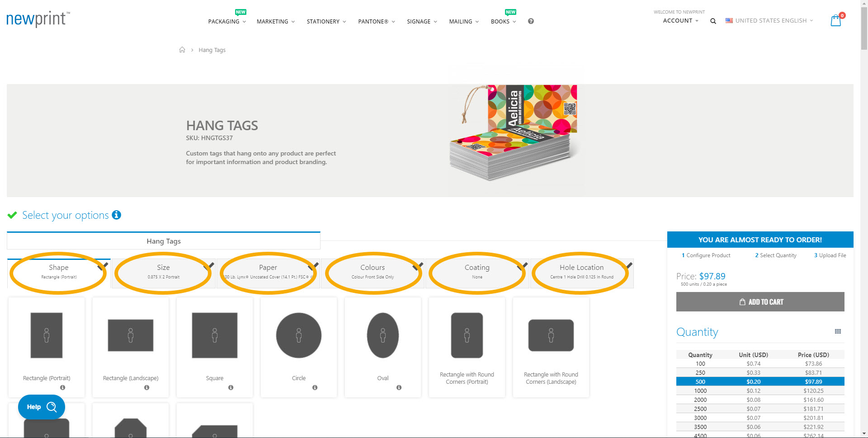Open the Paper options tab
Screen dimensions: 868x438
tap(268, 273)
